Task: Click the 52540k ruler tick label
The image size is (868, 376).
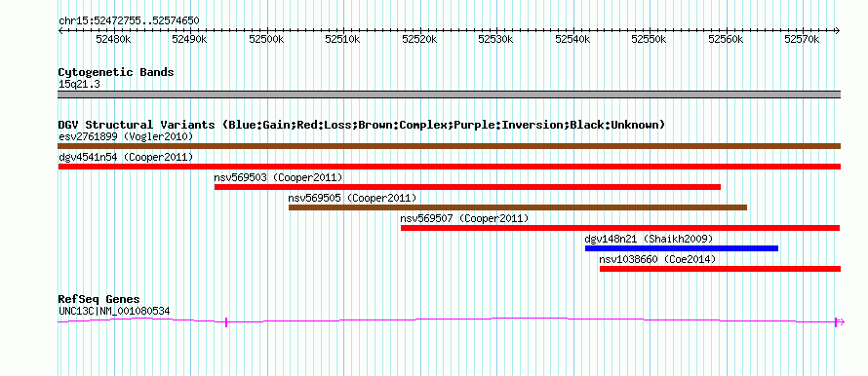Action: point(572,39)
